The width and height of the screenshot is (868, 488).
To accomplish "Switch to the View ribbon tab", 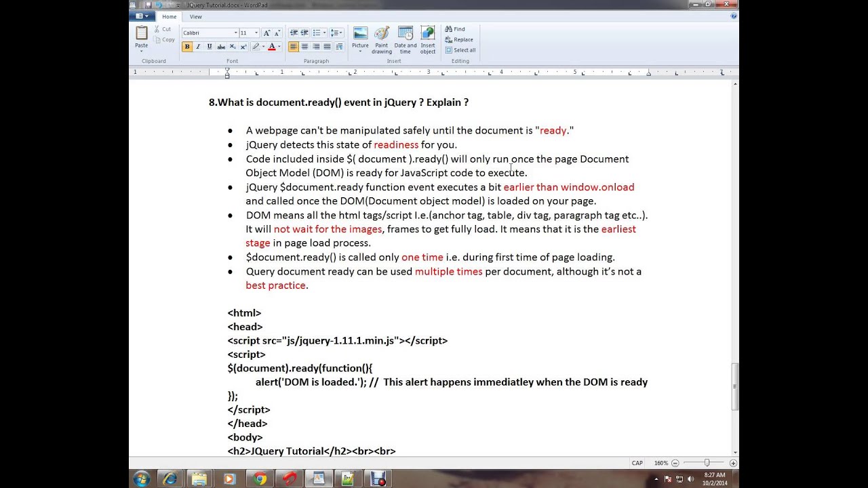I will point(195,16).
